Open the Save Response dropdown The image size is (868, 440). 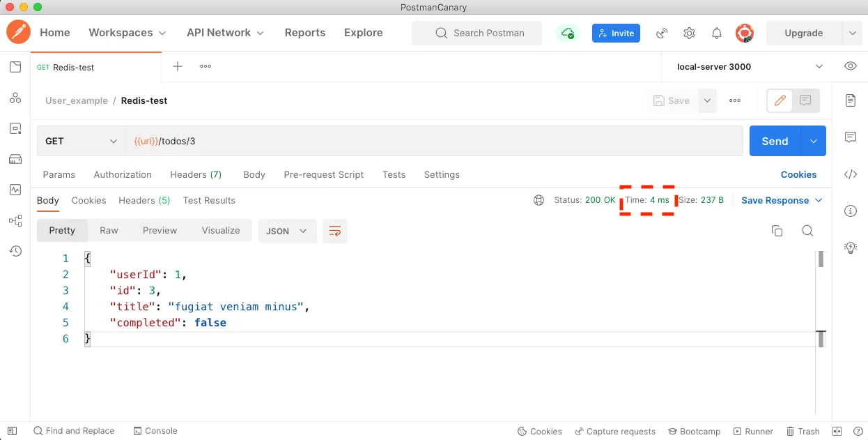tap(782, 200)
